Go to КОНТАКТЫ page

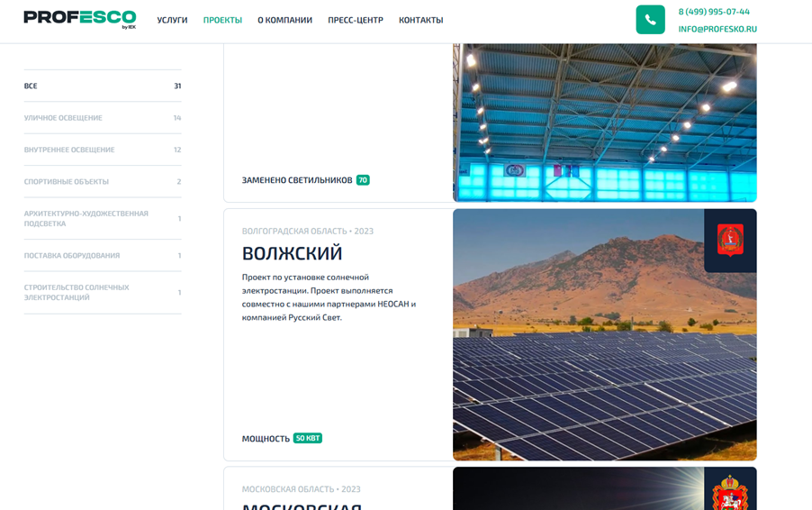tap(421, 20)
